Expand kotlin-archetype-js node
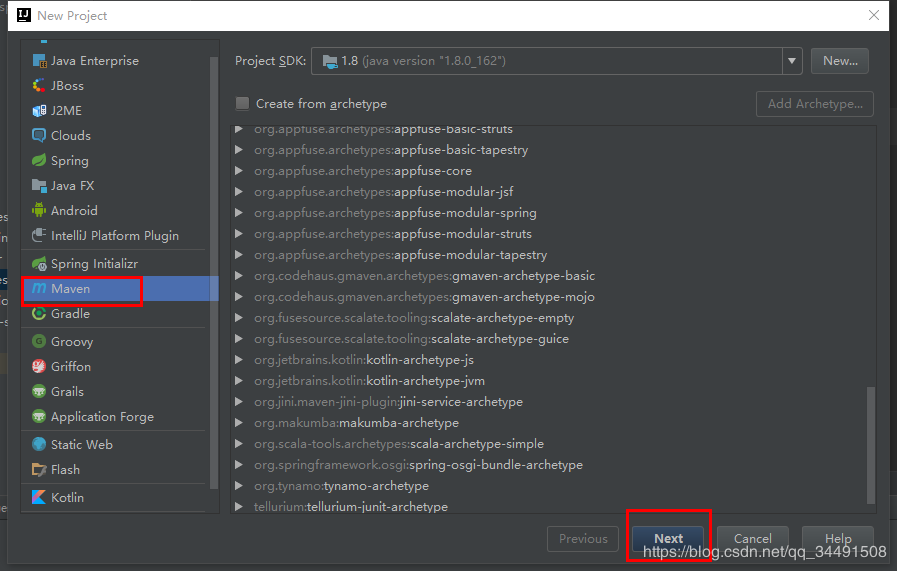This screenshot has width=897, height=571. pos(239,360)
